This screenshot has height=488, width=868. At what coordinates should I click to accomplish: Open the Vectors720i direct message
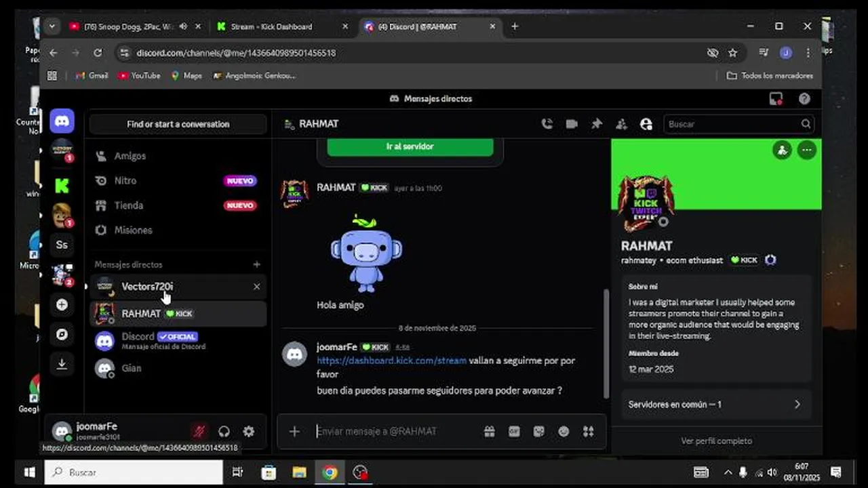point(178,287)
